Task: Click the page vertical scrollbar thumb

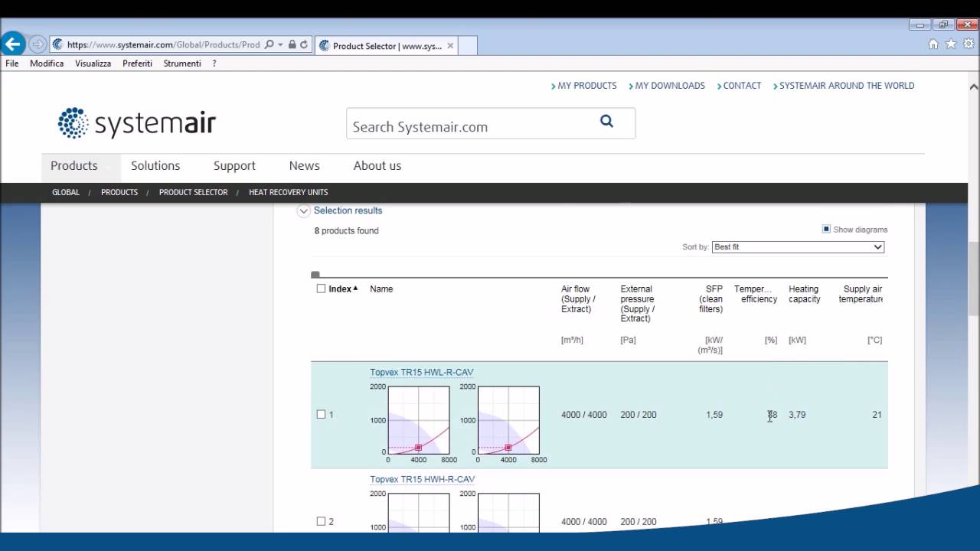Action: point(974,279)
